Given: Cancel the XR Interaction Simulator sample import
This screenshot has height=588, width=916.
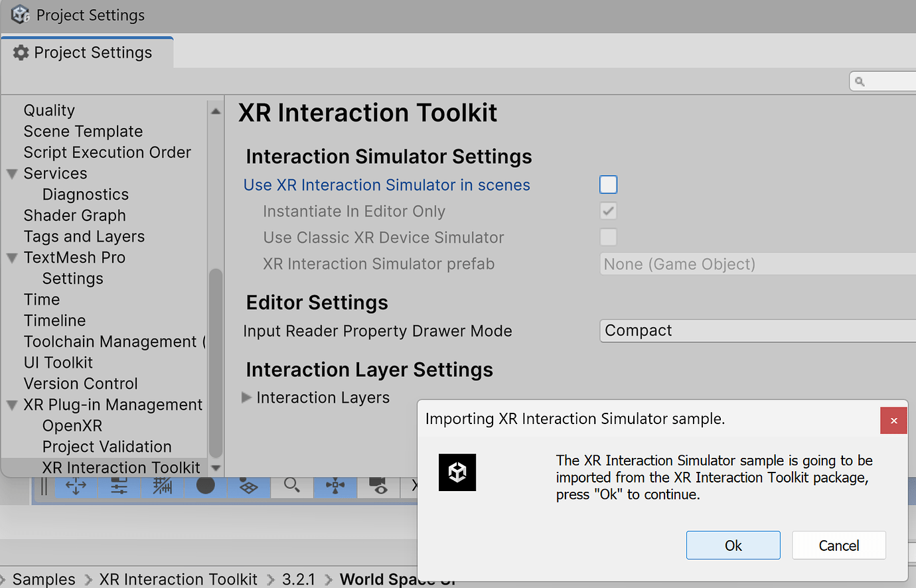Looking at the screenshot, I should click(838, 545).
